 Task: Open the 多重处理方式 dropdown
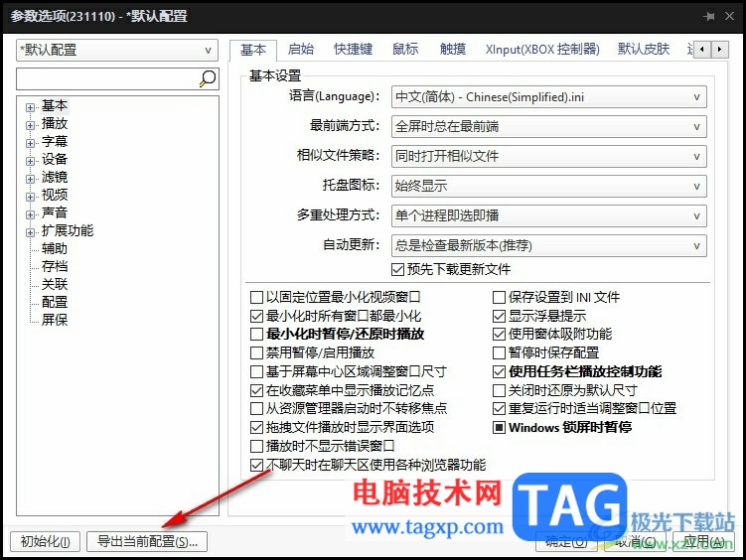click(548, 215)
